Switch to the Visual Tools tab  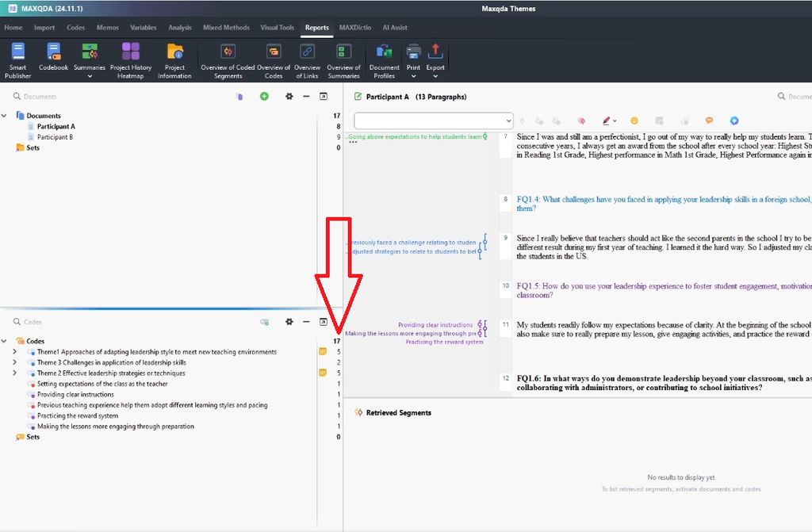tap(277, 28)
